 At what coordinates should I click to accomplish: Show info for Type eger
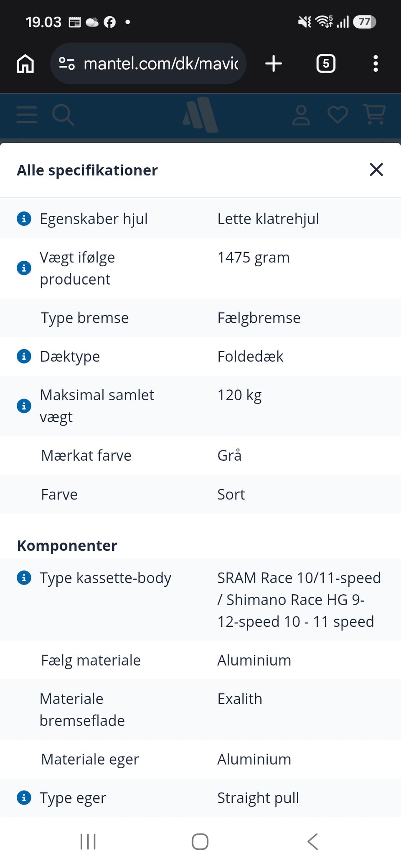(24, 797)
